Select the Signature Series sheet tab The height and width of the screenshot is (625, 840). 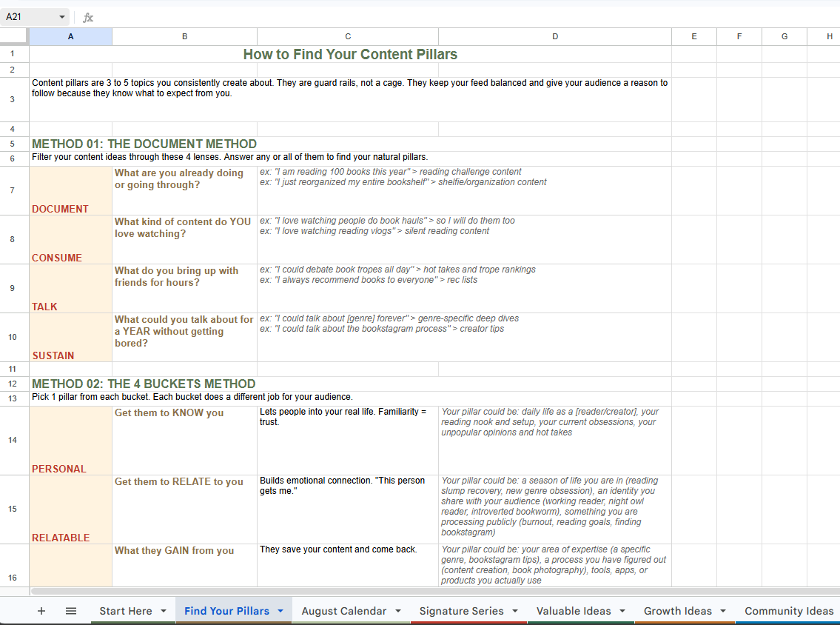461,611
